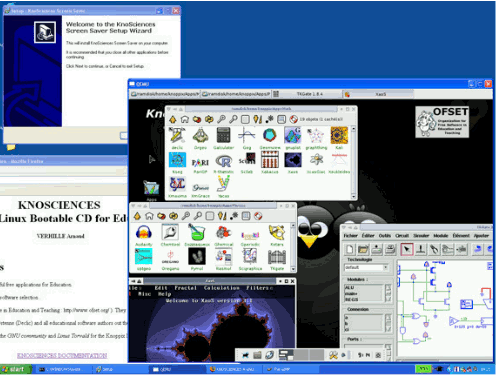
Task: Open the Fractal menu in XaoS
Action: (x=185, y=288)
